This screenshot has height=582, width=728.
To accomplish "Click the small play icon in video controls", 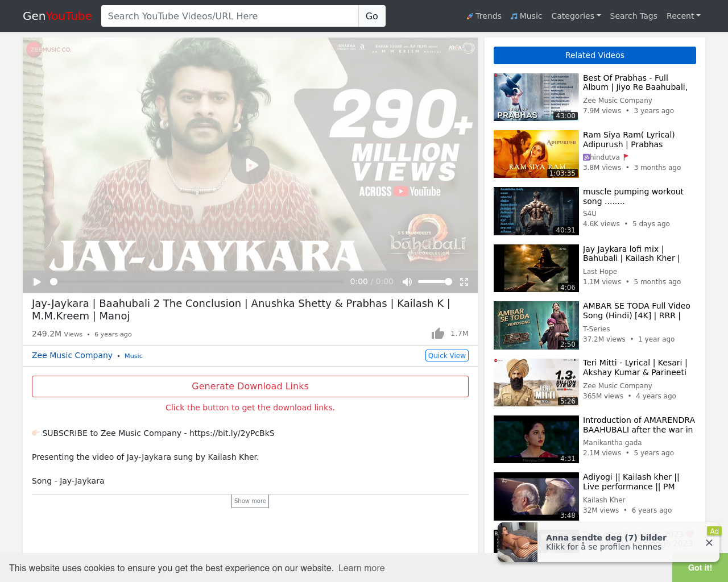I will tap(37, 282).
